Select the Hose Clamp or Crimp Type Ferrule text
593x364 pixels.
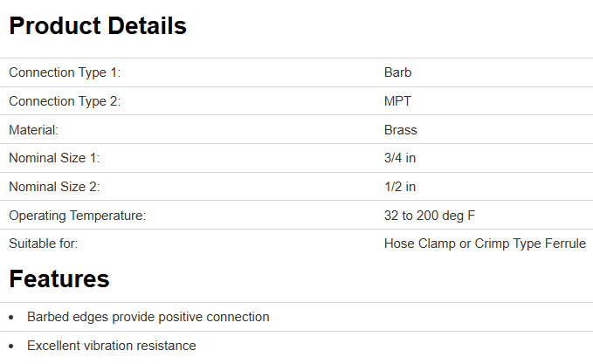click(x=485, y=244)
